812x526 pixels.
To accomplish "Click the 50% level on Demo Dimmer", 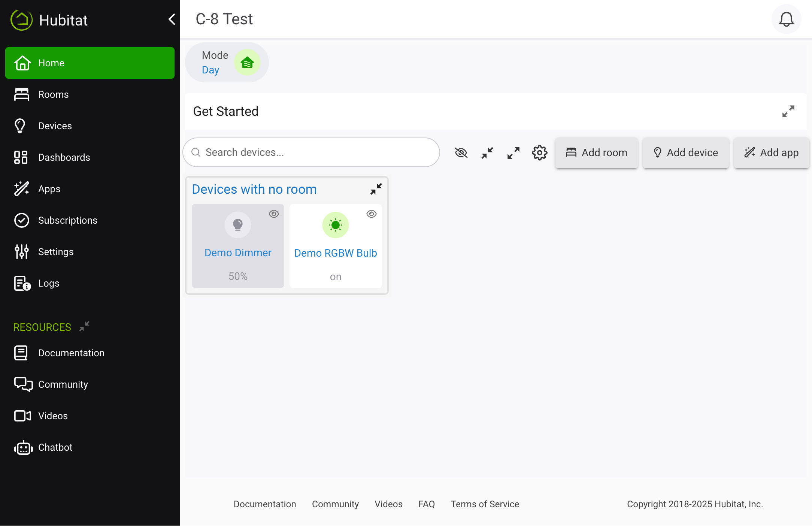I will (x=238, y=276).
